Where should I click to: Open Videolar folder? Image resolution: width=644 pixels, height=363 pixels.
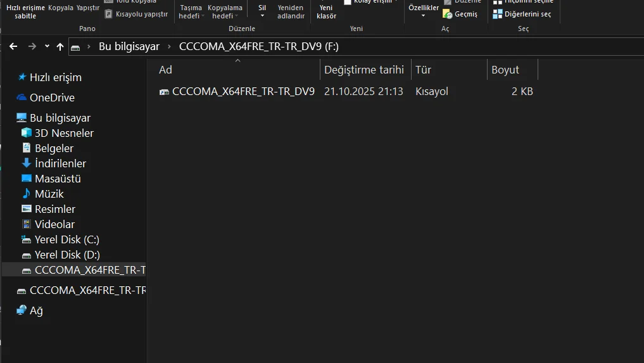[x=54, y=224]
